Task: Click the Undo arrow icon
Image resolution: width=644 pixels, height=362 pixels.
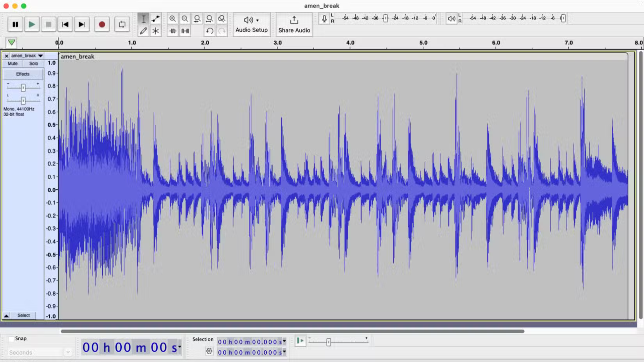Action: pyautogui.click(x=210, y=31)
